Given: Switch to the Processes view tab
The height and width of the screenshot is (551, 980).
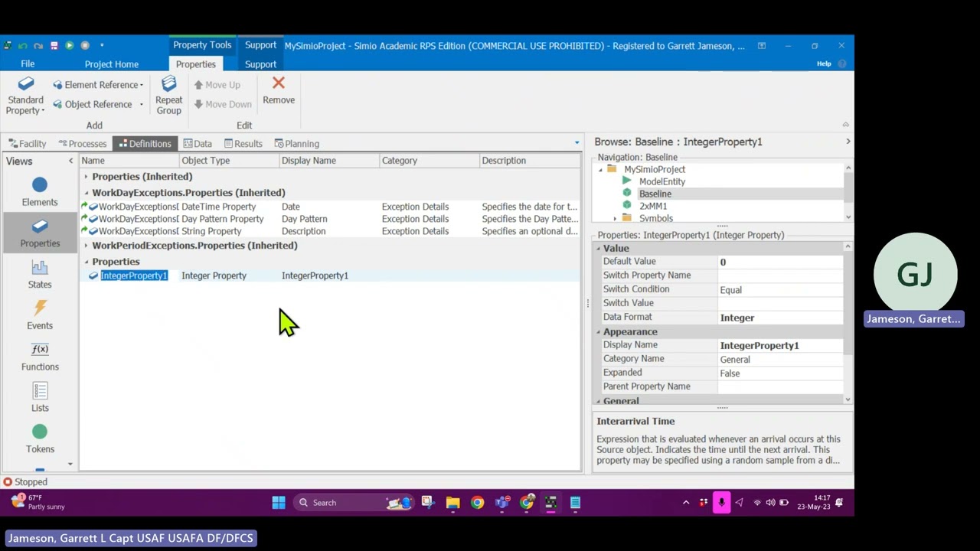Looking at the screenshot, I should coord(83,144).
